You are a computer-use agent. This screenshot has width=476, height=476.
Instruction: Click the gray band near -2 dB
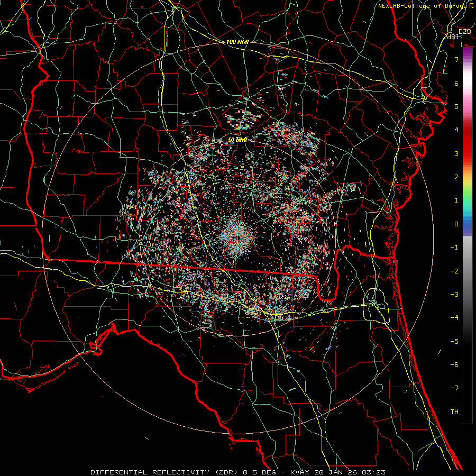tap(467, 271)
